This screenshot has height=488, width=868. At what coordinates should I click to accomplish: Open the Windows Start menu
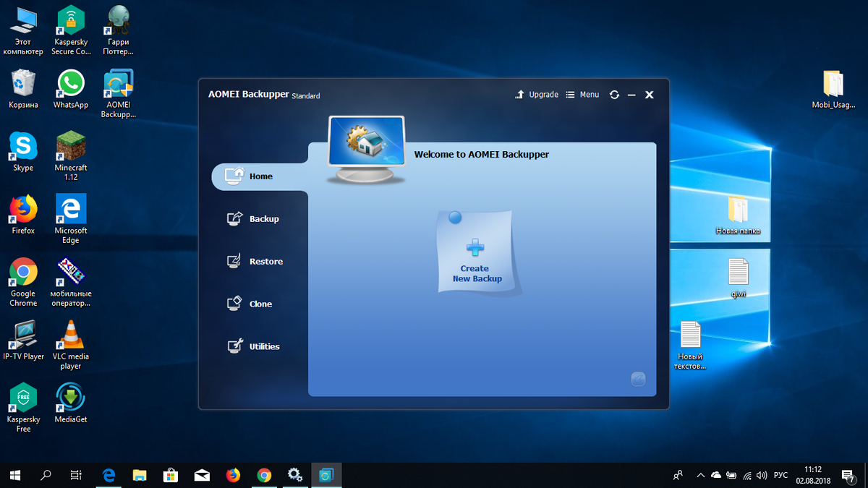tap(15, 475)
